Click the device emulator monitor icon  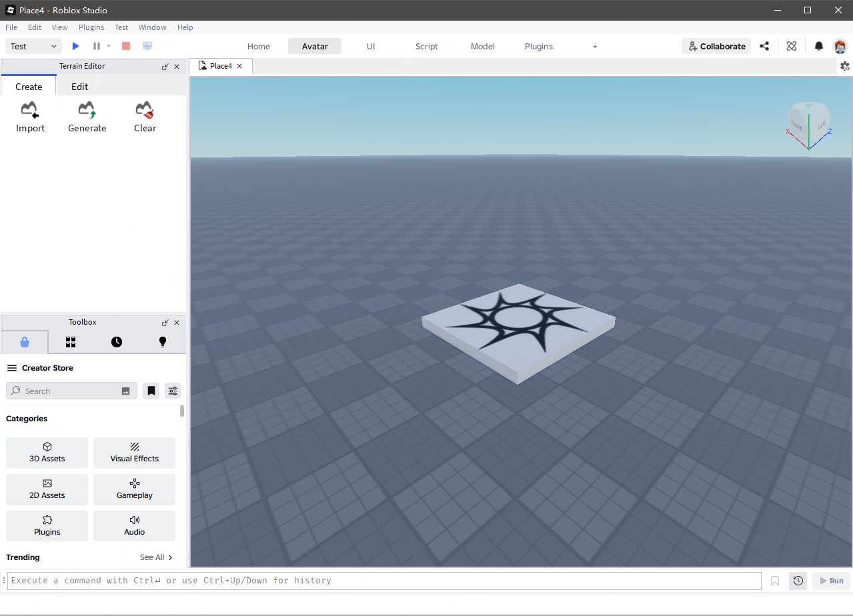tap(147, 46)
